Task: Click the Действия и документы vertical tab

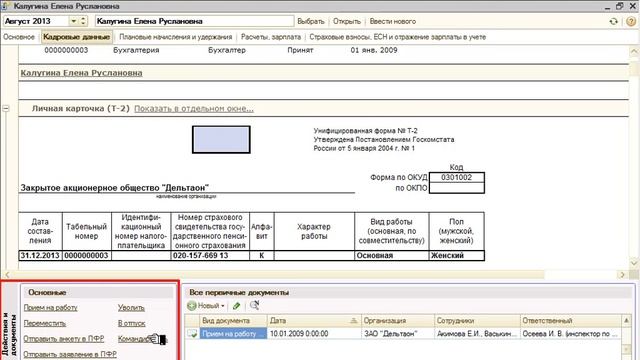Action: coord(9,334)
